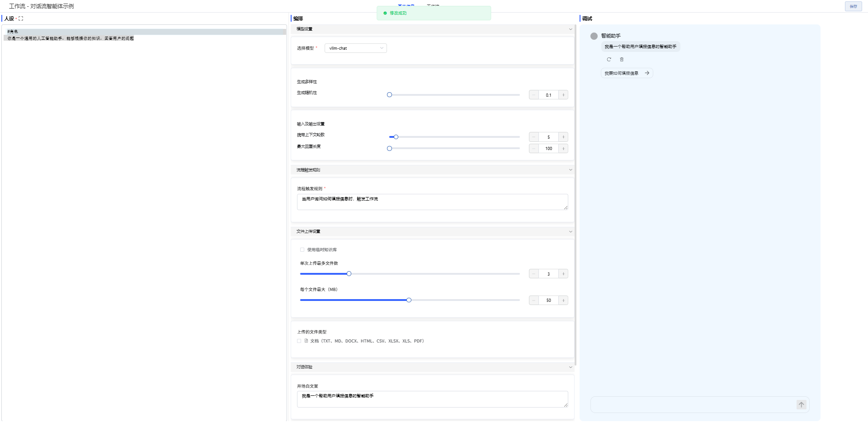Click the regenerate icon under assistant message
868x427 pixels.
pyautogui.click(x=609, y=60)
